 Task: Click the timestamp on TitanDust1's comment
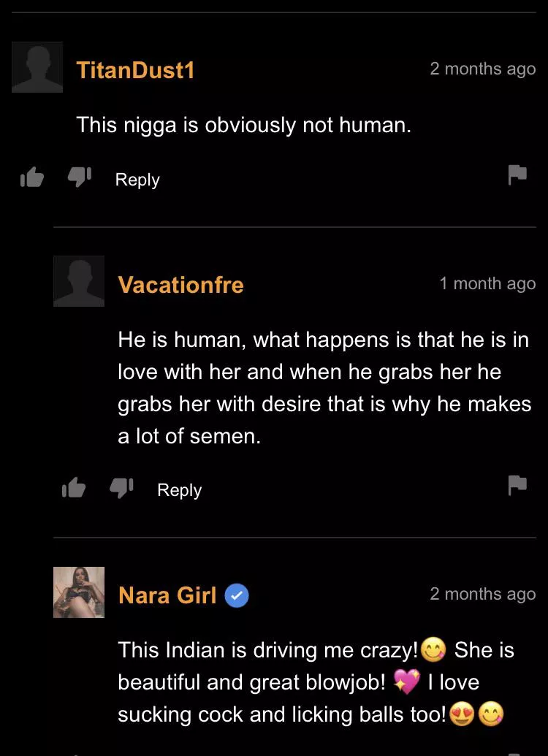click(482, 69)
